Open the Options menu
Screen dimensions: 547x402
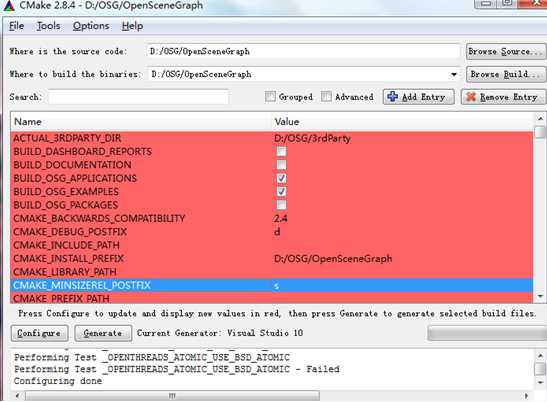point(91,26)
